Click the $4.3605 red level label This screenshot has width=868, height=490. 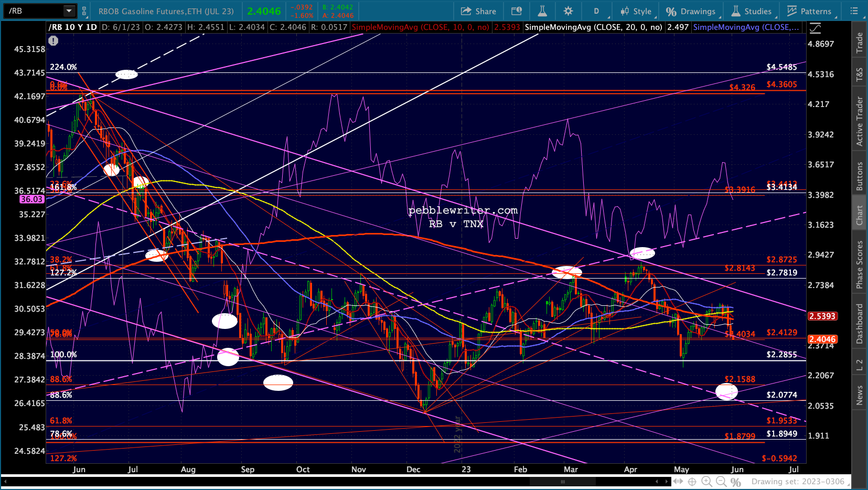tap(781, 84)
